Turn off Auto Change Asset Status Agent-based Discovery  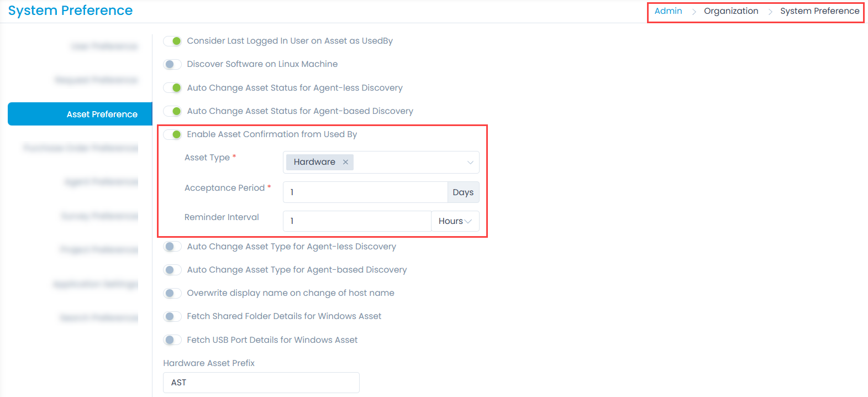tap(172, 111)
